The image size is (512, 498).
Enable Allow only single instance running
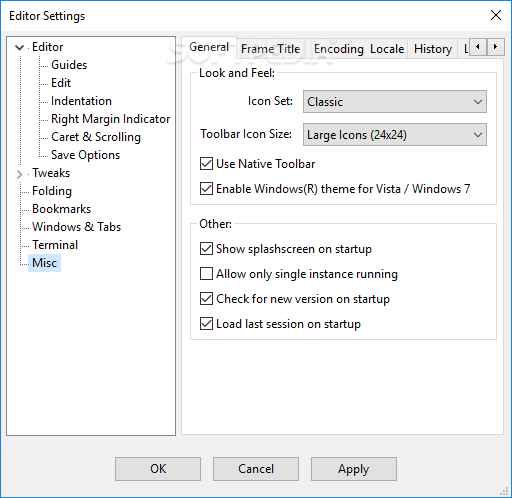pyautogui.click(x=206, y=274)
